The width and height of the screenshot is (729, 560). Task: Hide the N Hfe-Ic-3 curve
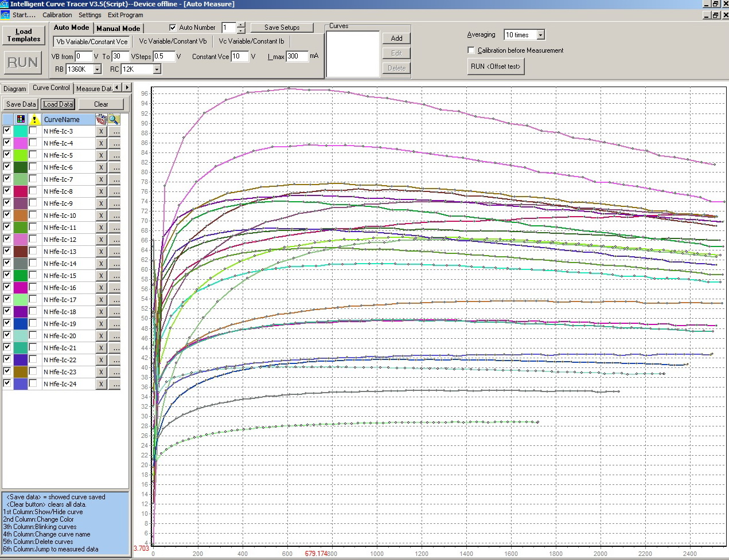pyautogui.click(x=7, y=131)
